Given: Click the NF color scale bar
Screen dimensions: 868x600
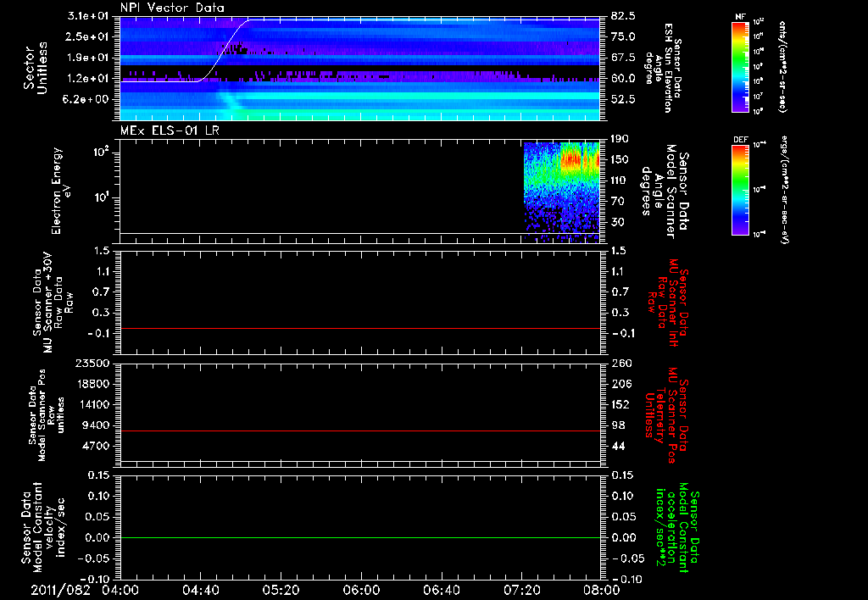Looking at the screenshot, I should (x=740, y=67).
